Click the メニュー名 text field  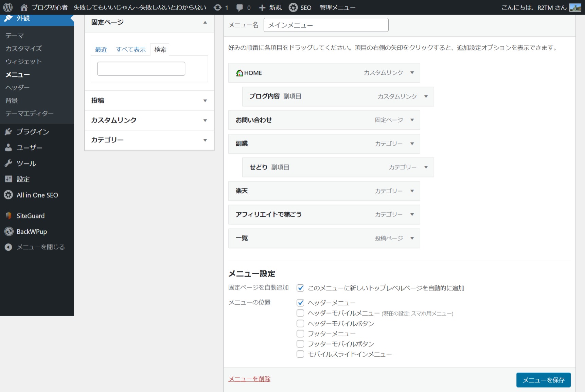(326, 25)
